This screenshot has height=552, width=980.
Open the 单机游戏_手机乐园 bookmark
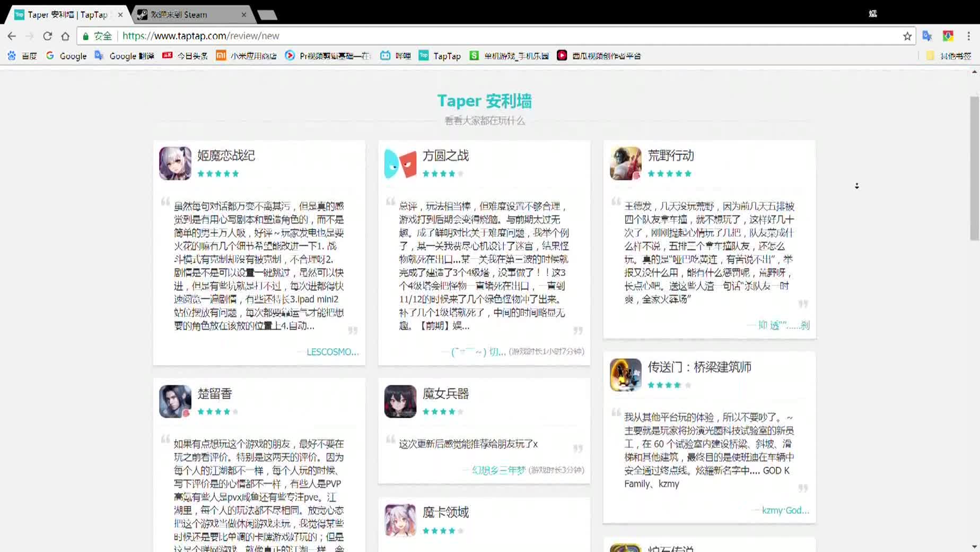(x=509, y=56)
